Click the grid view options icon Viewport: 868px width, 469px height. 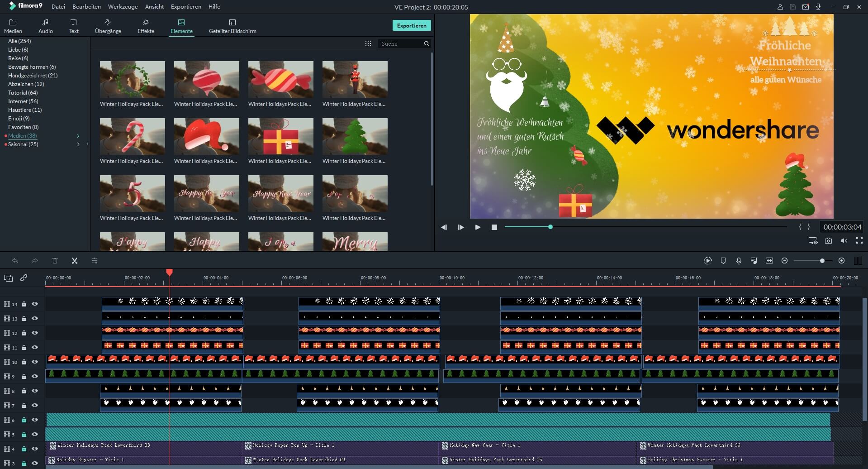[368, 43]
